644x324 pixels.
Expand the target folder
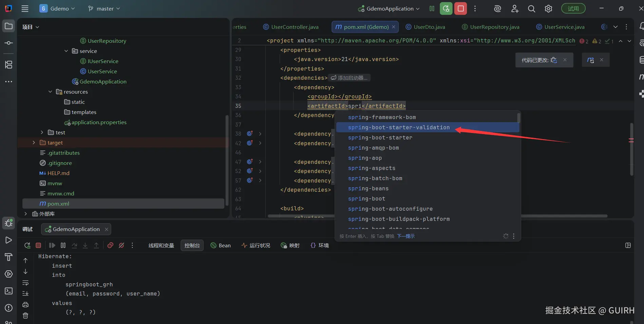coord(34,142)
